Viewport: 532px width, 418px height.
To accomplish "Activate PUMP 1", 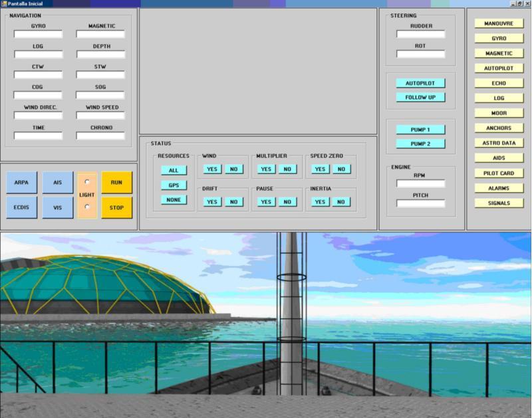I will tap(420, 130).
